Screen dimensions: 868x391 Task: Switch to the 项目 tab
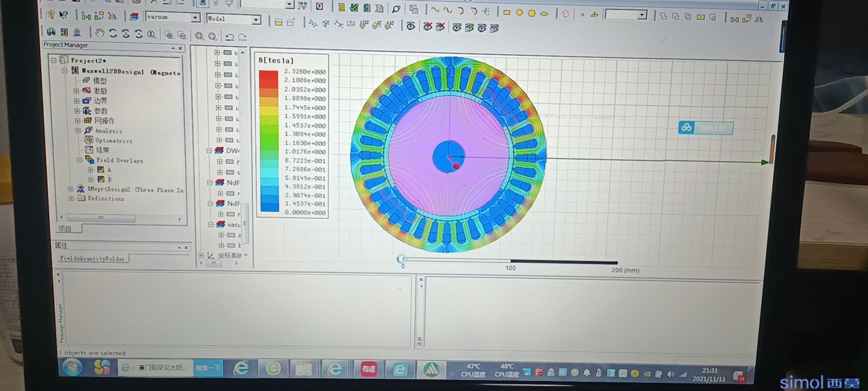click(66, 229)
